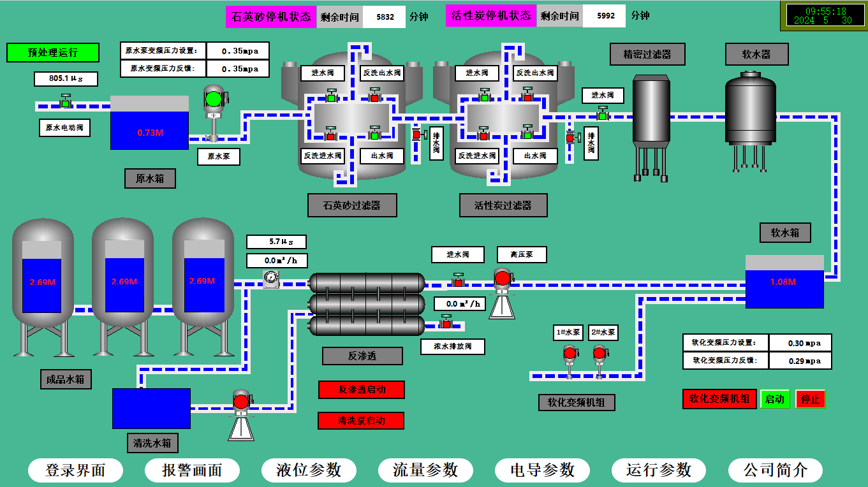Switch to the 报警画面 page
Screen dimensions: 868x487
pyautogui.click(x=192, y=470)
